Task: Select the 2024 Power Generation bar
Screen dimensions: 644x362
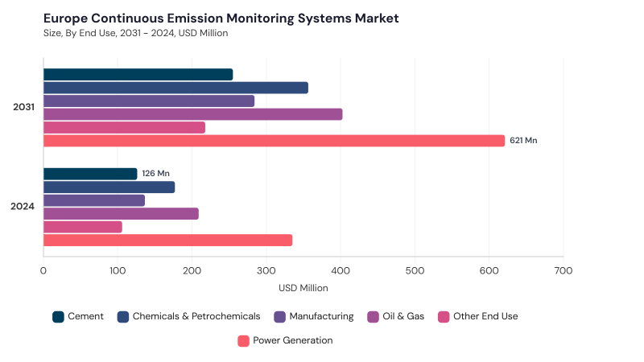Action: point(168,240)
